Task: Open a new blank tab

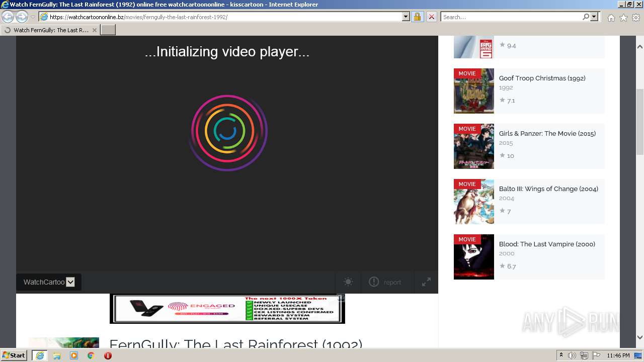Action: [108, 30]
